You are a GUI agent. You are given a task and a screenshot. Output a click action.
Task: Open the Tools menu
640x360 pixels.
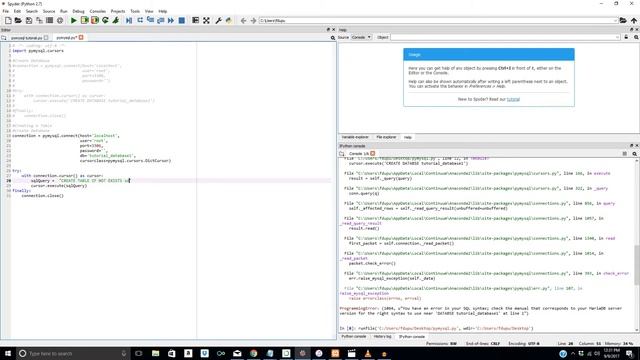click(135, 11)
